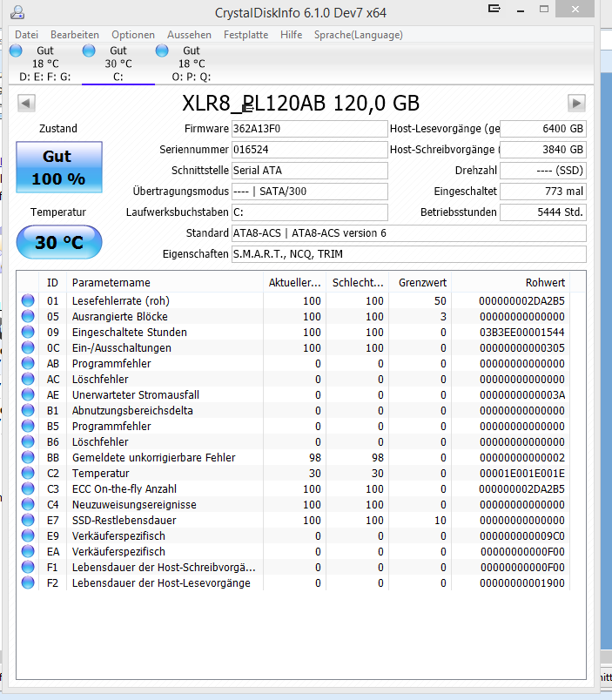Click the raw value 0000000000003A
The image size is (612, 700).
click(x=521, y=395)
